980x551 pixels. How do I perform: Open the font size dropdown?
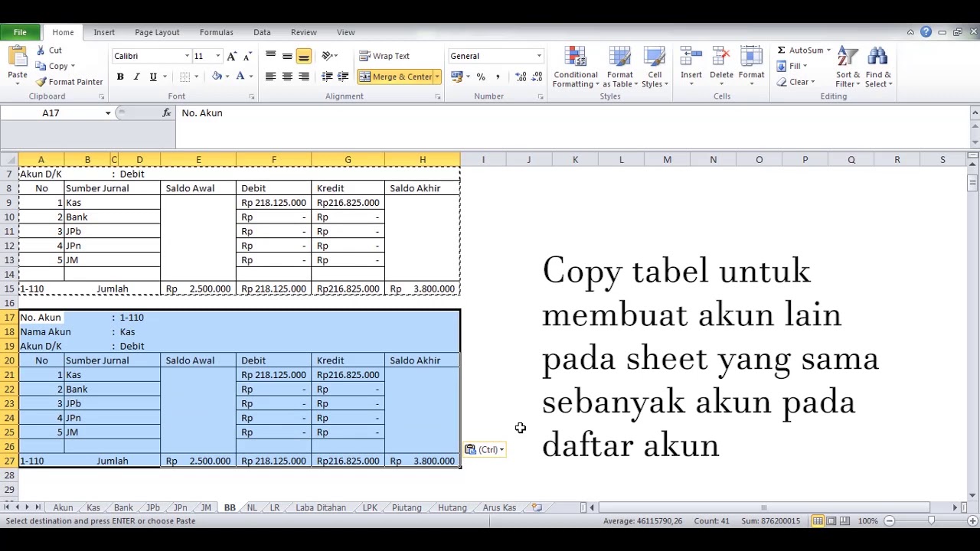point(217,56)
